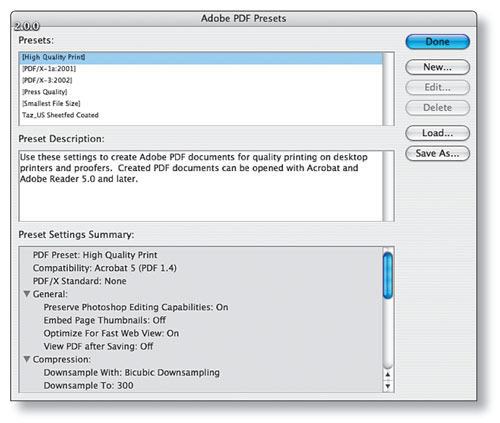The image size is (500, 423).
Task: Click the Save As... button
Action: pos(437,153)
